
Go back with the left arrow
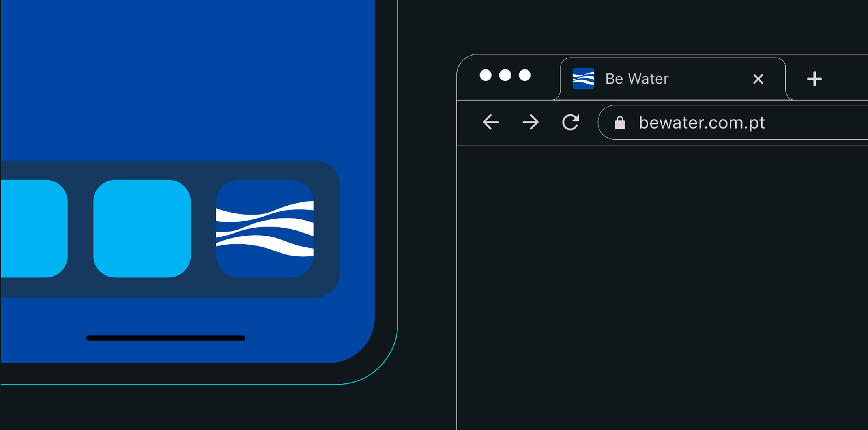(491, 122)
